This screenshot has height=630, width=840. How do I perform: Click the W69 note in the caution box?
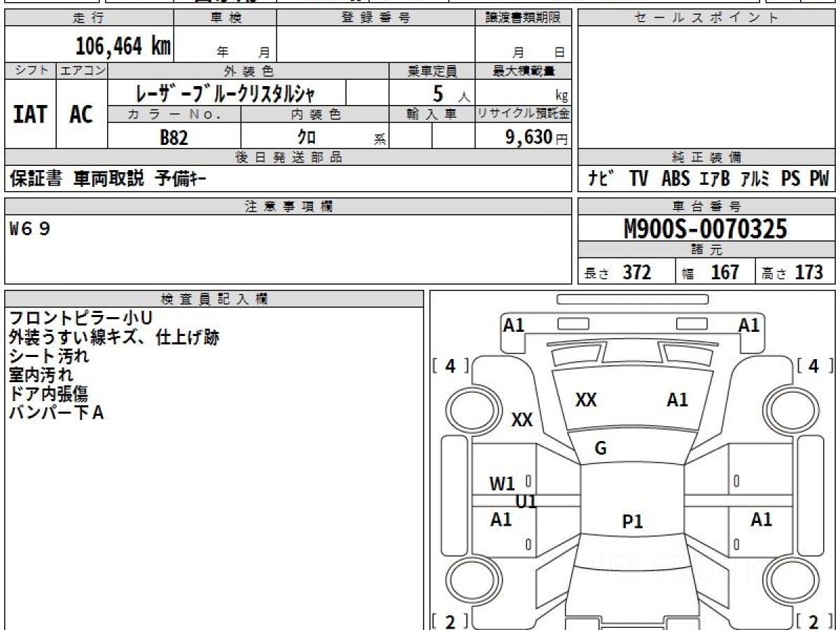coord(30,229)
